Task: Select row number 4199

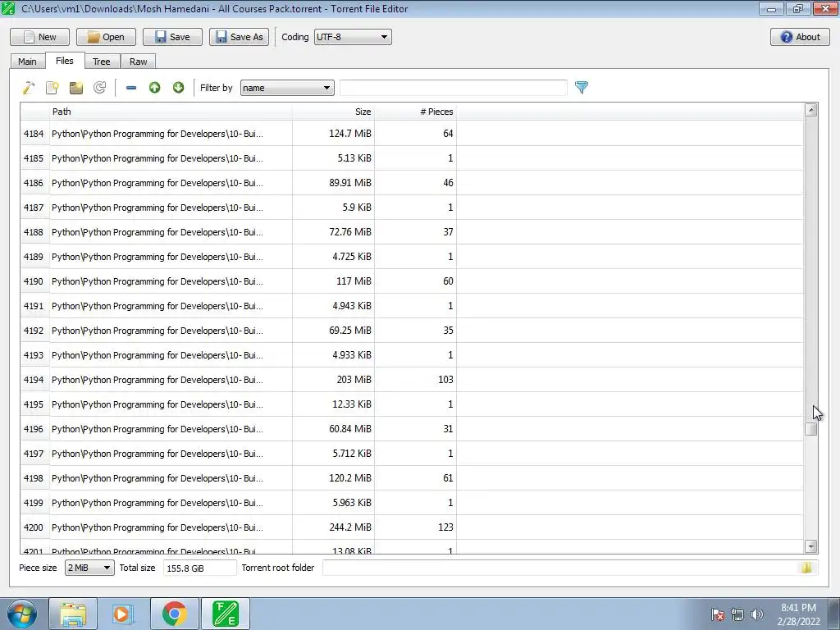Action: click(34, 503)
